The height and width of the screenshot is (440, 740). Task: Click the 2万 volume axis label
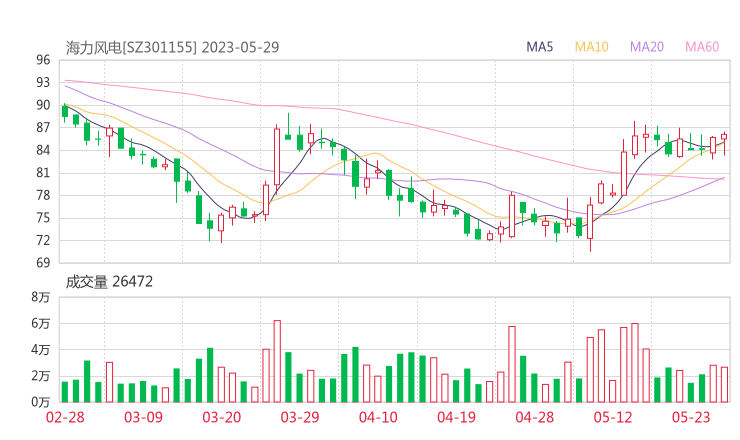(41, 376)
